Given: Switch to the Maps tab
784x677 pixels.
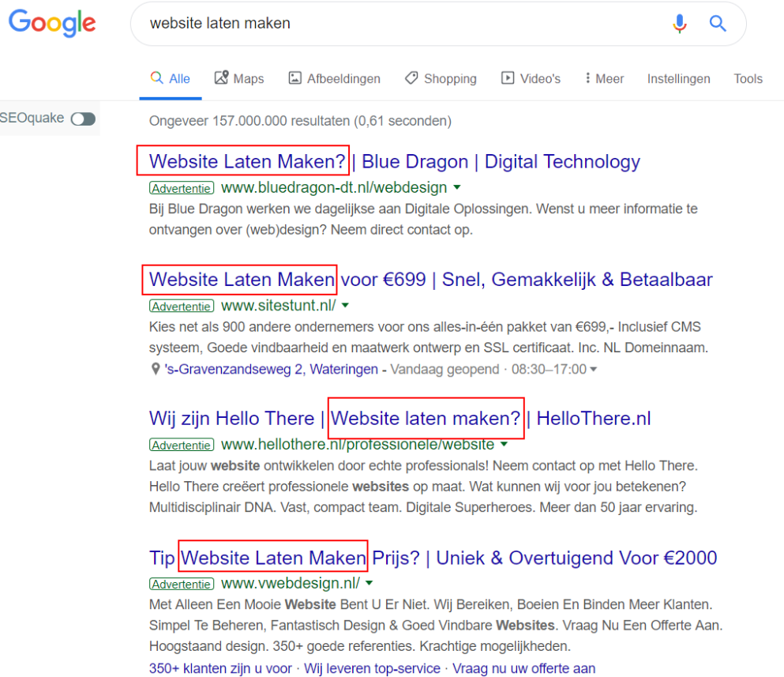Looking at the screenshot, I should coord(239,79).
